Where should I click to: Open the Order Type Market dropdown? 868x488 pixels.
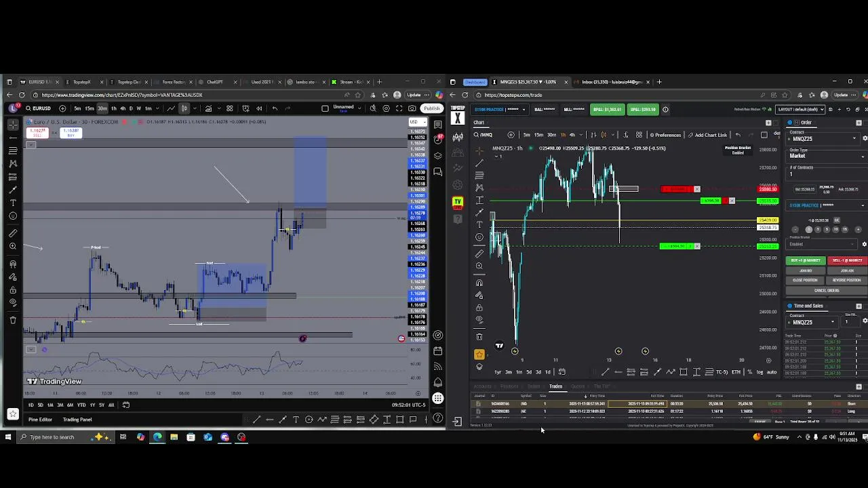click(827, 156)
